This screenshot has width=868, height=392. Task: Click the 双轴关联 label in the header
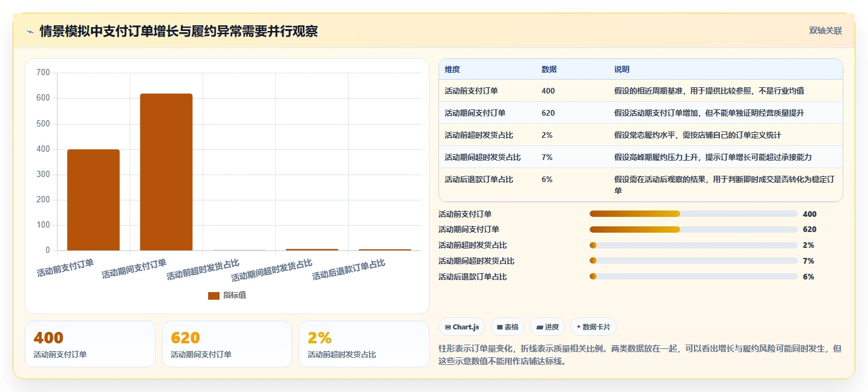[825, 30]
